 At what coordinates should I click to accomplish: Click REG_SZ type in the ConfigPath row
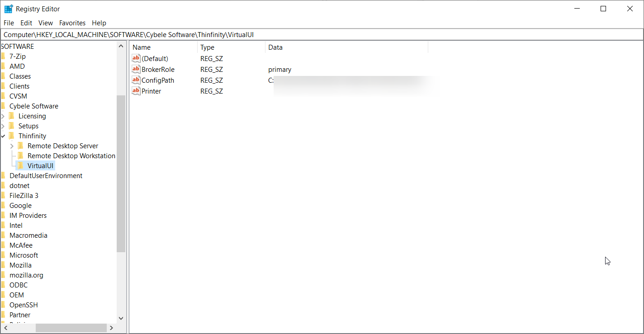coord(212,80)
